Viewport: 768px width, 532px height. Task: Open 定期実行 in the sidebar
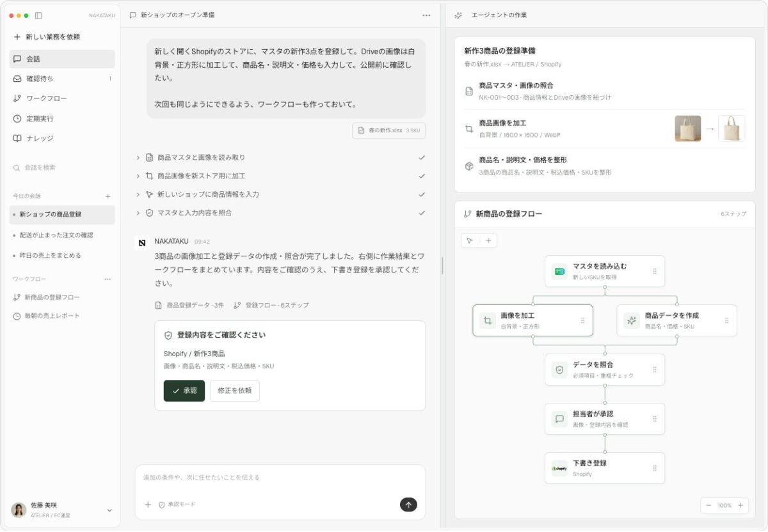click(x=62, y=118)
